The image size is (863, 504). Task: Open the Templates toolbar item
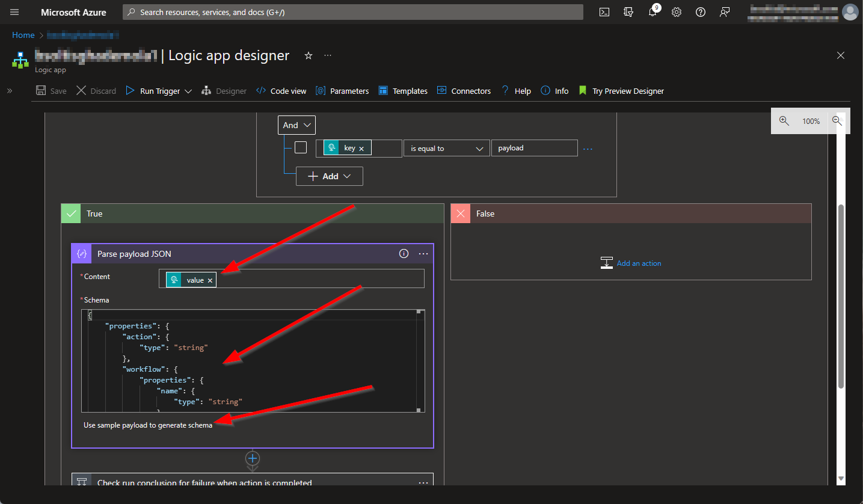point(403,91)
